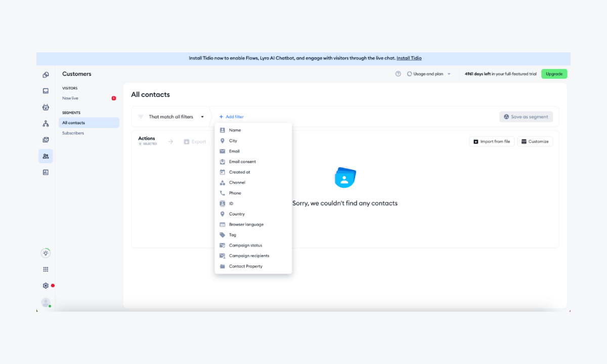Screen dimensions: 607x364
Task: Click the Upgrade button
Action: 554,74
